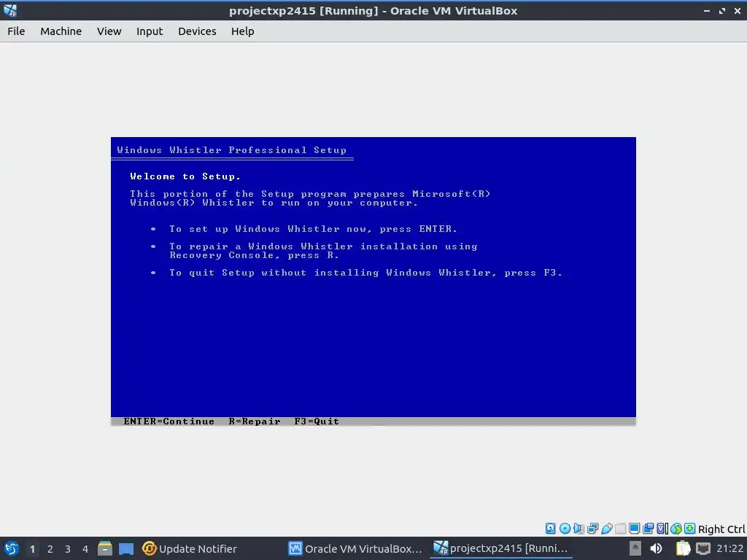Click the 'Welcome to Setup.' heading
Viewport: 747px width, 560px height.
pyautogui.click(x=185, y=176)
